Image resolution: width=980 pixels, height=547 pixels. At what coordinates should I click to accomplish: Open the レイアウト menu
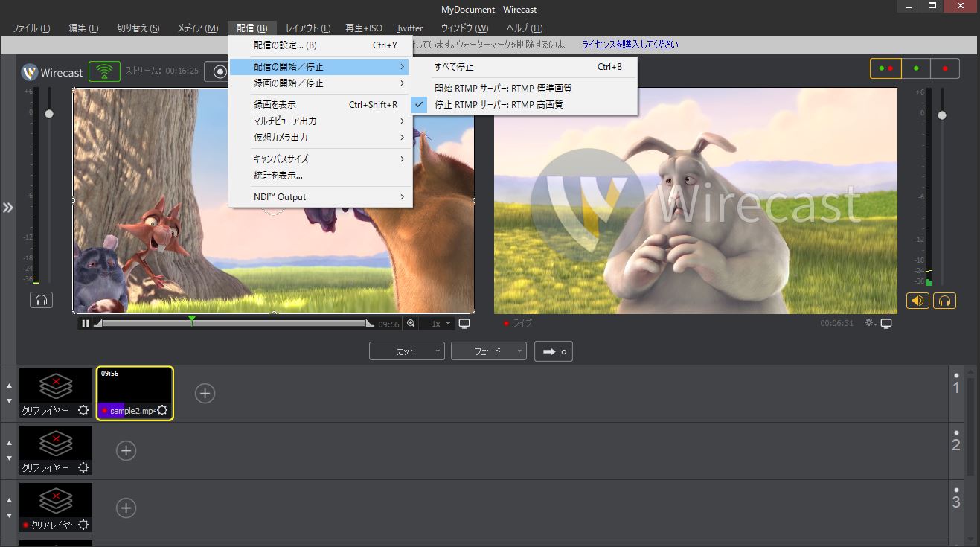coord(308,28)
